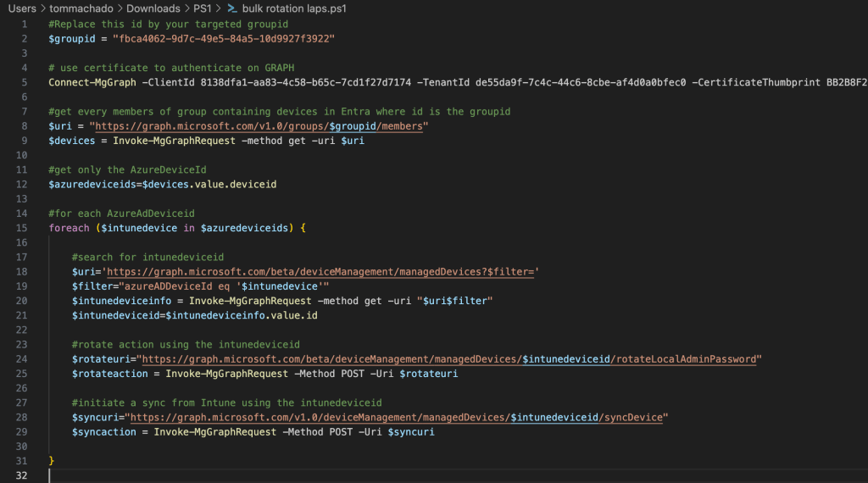Select line number 31 in the gutter

pos(22,461)
